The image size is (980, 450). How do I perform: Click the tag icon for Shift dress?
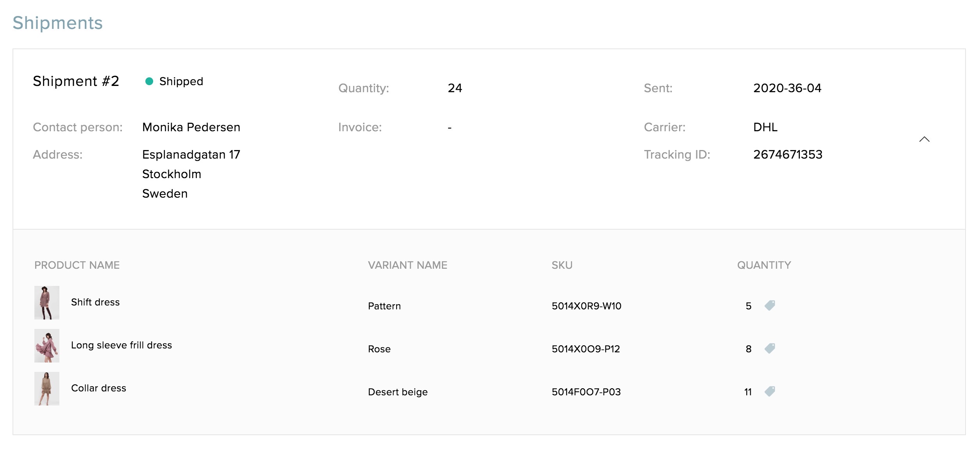click(x=770, y=305)
